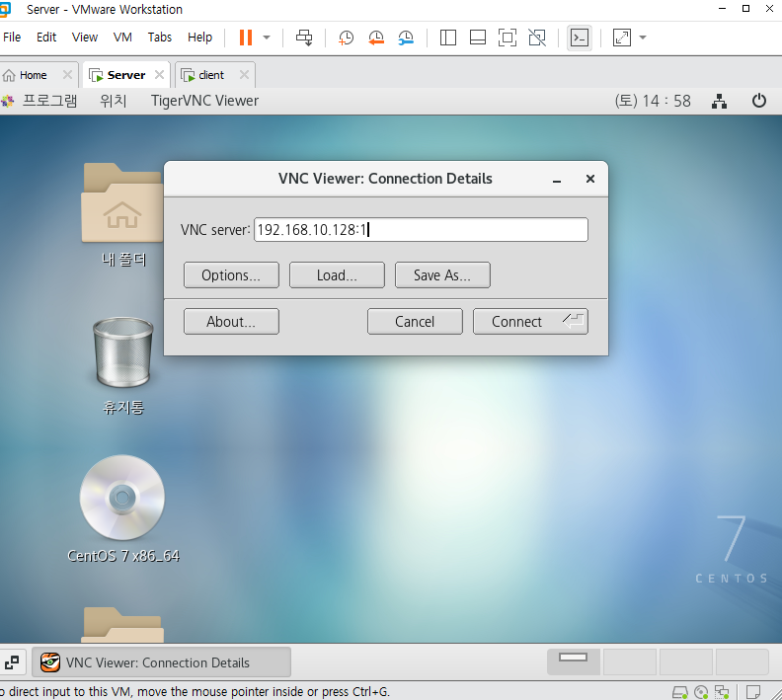Open the File menu
Image resolution: width=782 pixels, height=700 pixels.
click(12, 38)
